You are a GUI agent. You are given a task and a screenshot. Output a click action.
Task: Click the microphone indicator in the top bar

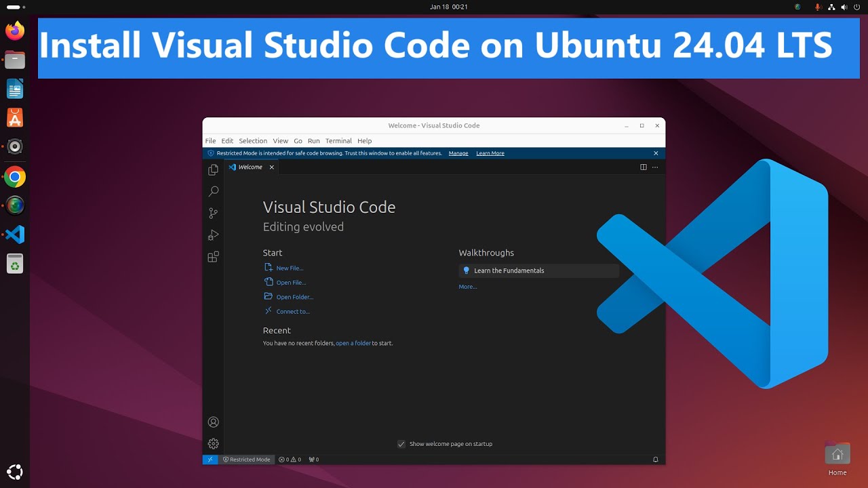click(x=817, y=7)
